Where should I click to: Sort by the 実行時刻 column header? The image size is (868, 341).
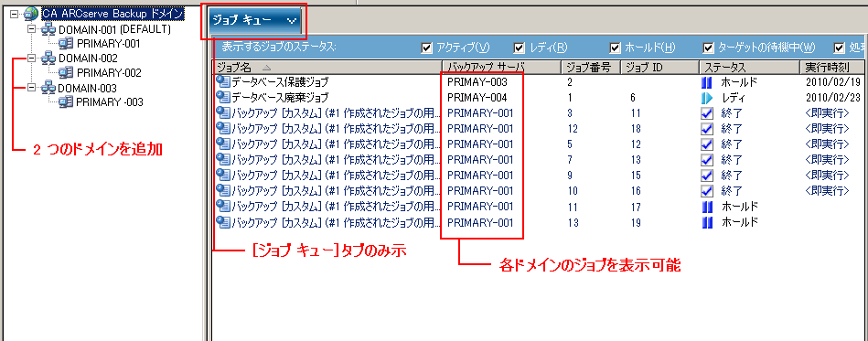[x=833, y=68]
